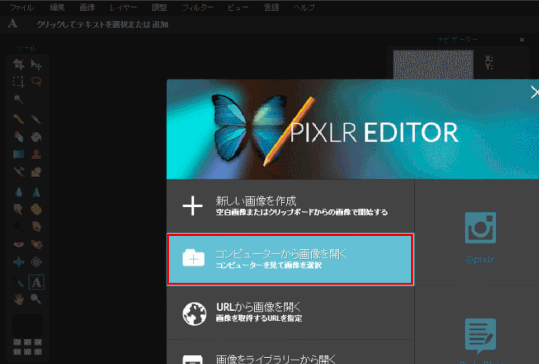
Task: Close the Navigator panel
Action: click(x=522, y=40)
